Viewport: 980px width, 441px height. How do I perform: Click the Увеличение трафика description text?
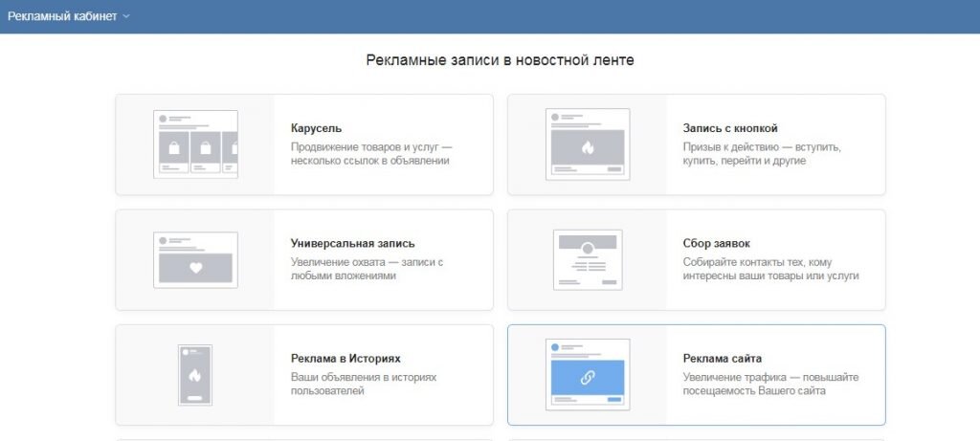[770, 385]
